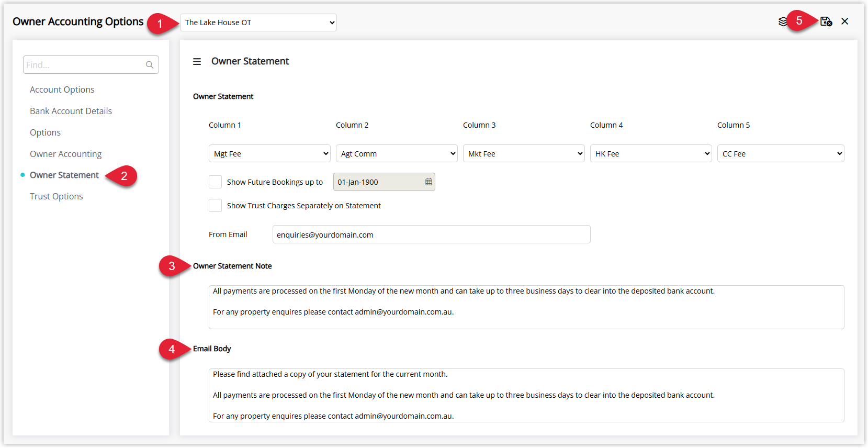868x448 pixels.
Task: Click the 01-Jan-1900 date field
Action: [x=384, y=182]
